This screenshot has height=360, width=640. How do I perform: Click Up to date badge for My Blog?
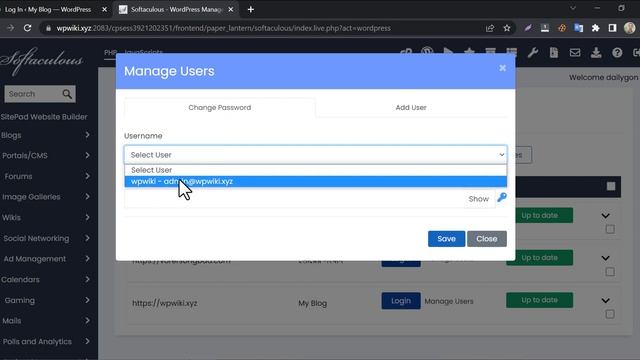[539, 300]
